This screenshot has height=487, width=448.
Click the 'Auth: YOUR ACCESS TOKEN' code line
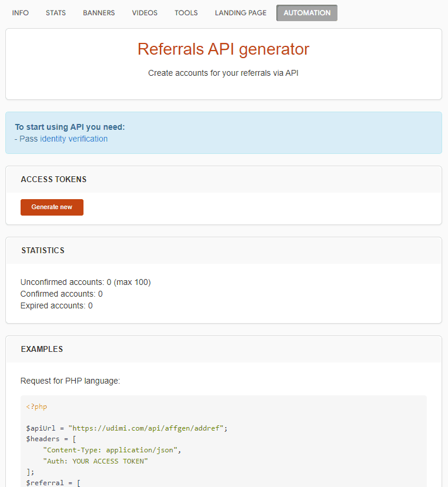[x=95, y=461]
